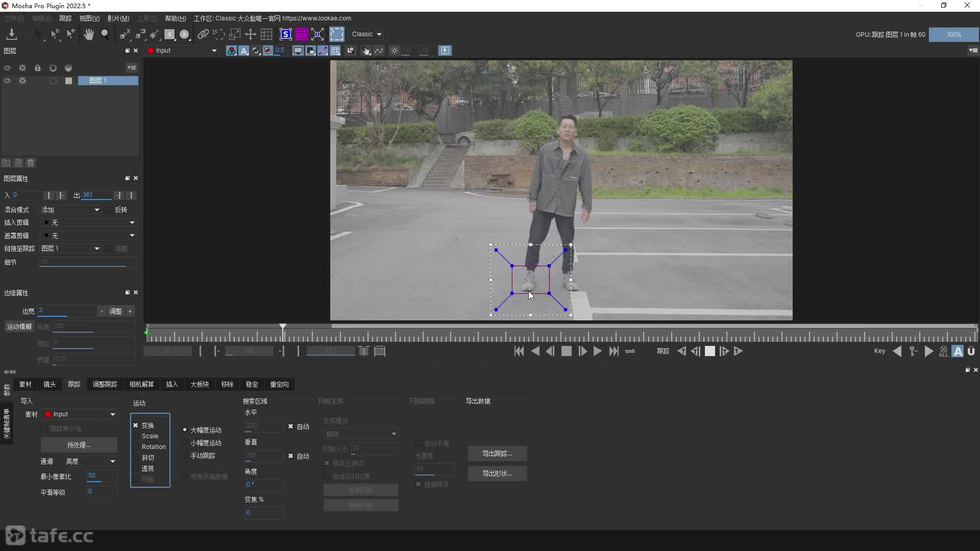Viewport: 980px width, 551px height.
Task: Enable the Scale motion checkbox
Action: [x=136, y=436]
